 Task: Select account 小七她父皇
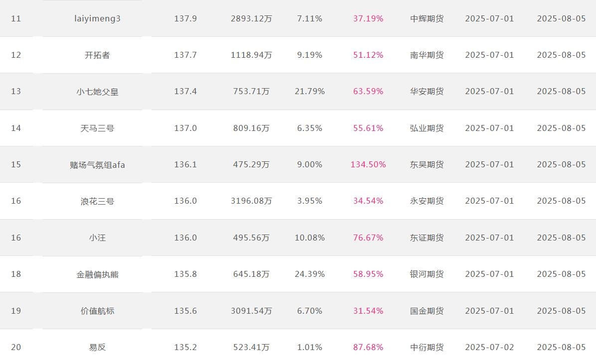point(97,92)
